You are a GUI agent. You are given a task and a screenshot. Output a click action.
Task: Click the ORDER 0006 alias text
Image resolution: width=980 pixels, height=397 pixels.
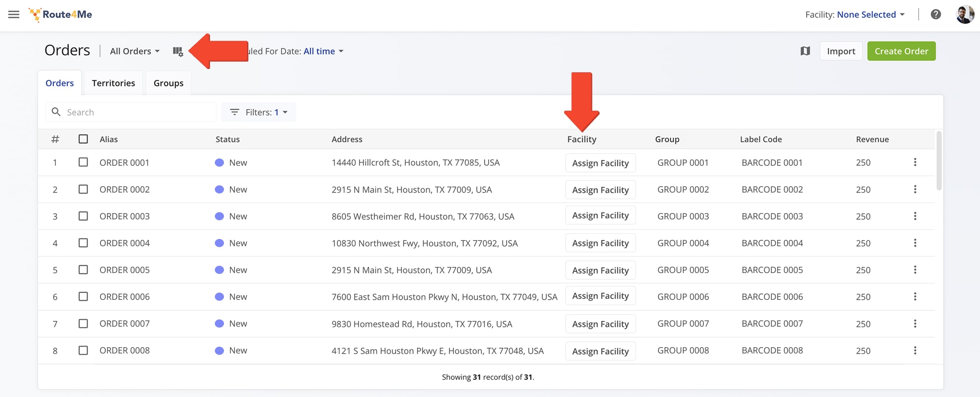[124, 296]
